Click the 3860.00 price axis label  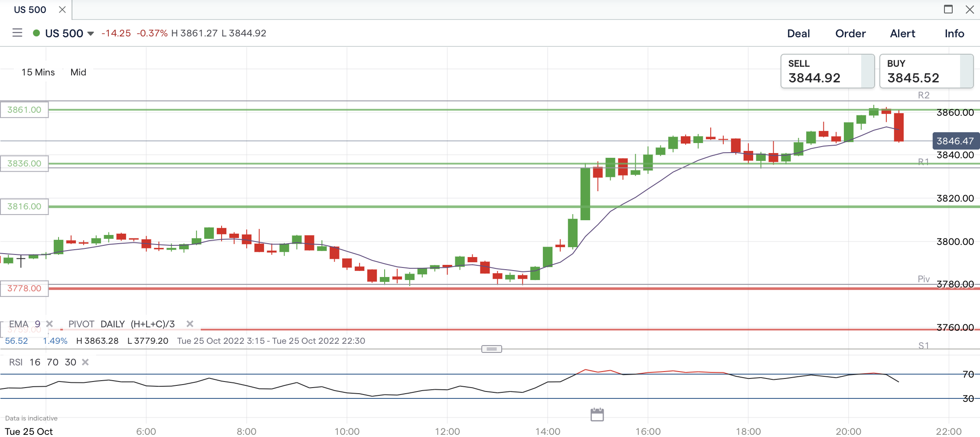tap(955, 113)
